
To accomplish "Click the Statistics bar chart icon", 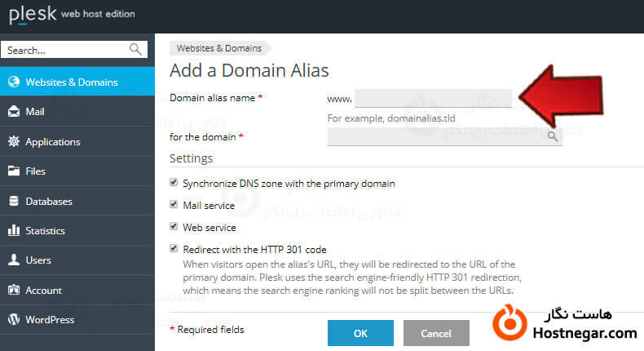I will [13, 231].
